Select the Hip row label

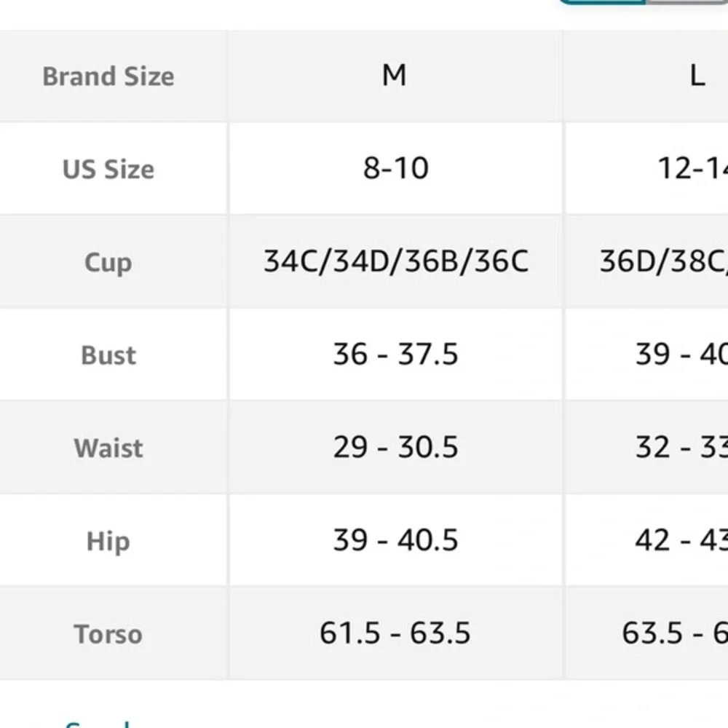[108, 541]
